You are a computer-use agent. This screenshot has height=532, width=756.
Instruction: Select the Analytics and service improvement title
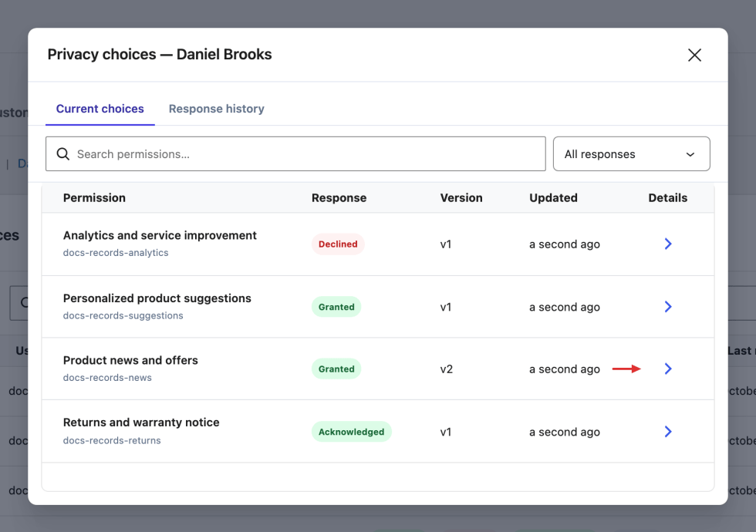pos(160,235)
